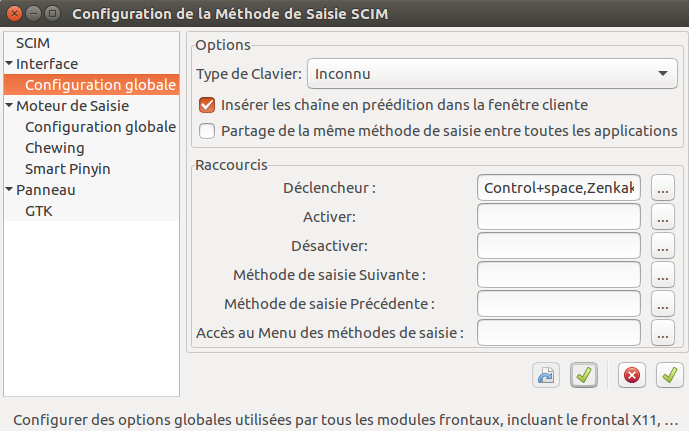Toggle 'Insérer les chaîne en préédition' checkbox

point(207,105)
